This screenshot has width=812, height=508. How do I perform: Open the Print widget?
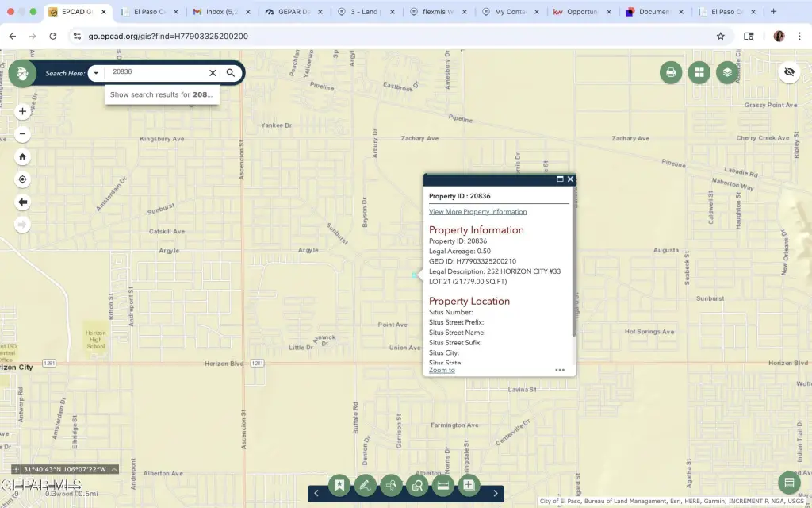[671, 73]
